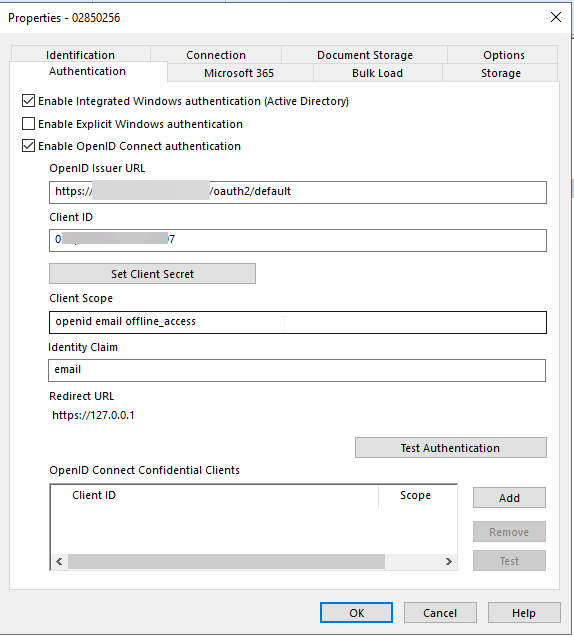
Task: Focus the Client ID text field
Action: 298,240
